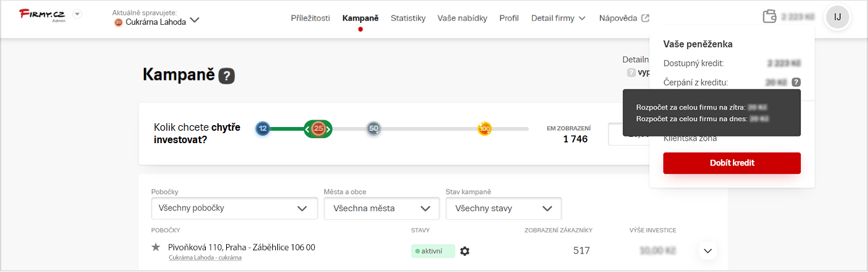
Task: Open the IJ user avatar menu
Action: pyautogui.click(x=837, y=17)
